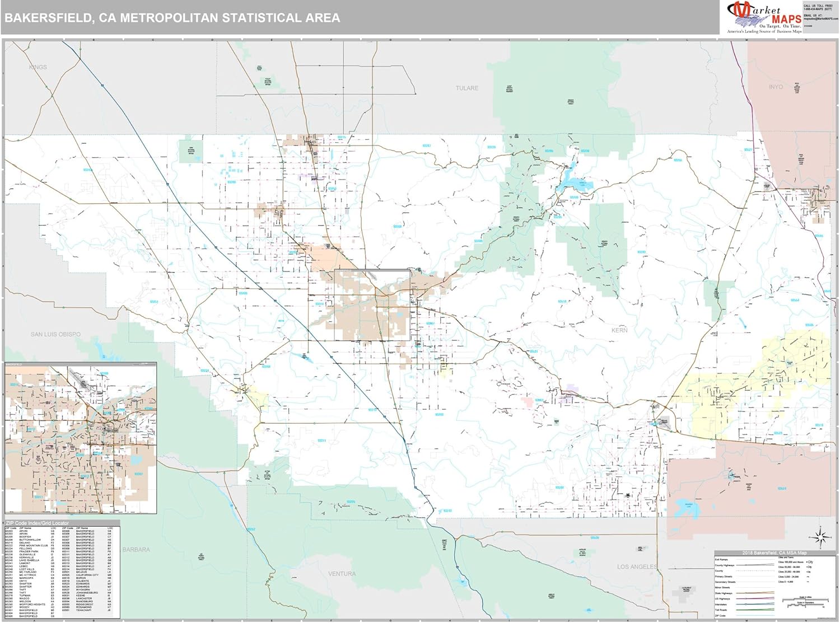Click the large blue lake on map
This screenshot has width=840, height=623.
pyautogui.click(x=572, y=182)
